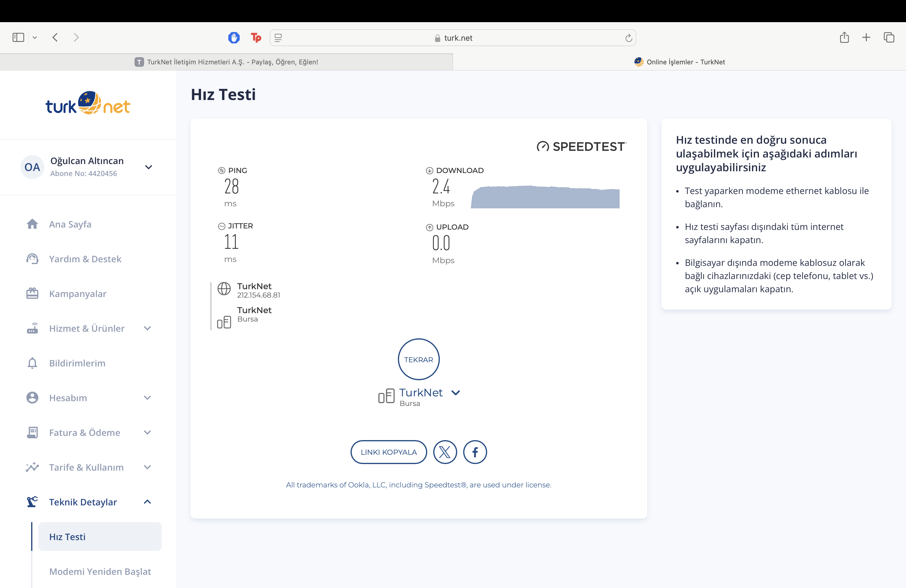This screenshot has height=588, width=906.
Task: Go back to the previous page
Action: point(55,37)
